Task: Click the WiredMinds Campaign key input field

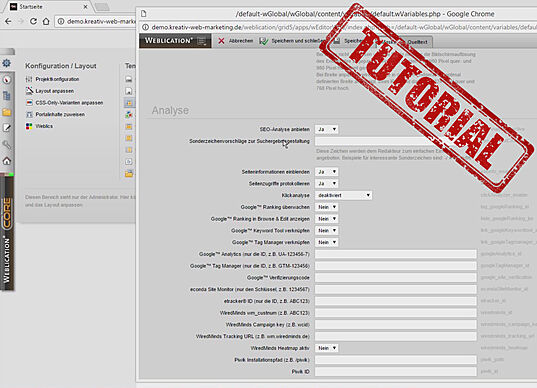Action: [x=396, y=324]
